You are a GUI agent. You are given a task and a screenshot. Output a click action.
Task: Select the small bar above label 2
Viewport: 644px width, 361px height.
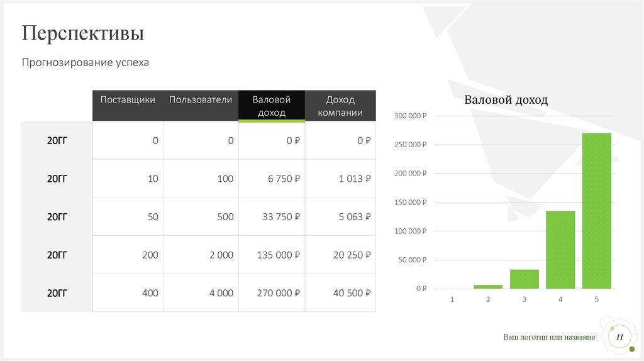click(x=488, y=286)
